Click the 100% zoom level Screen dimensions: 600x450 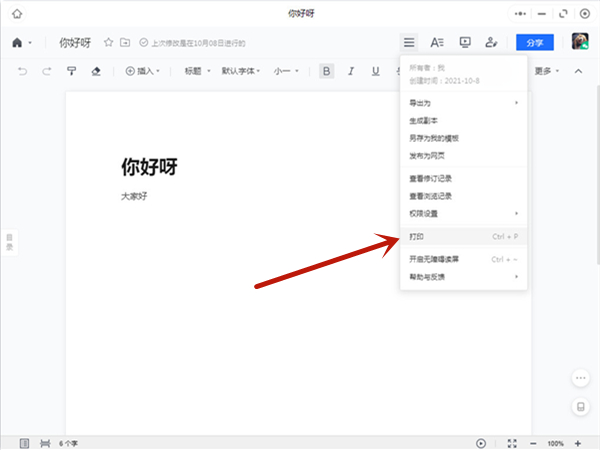point(555,443)
